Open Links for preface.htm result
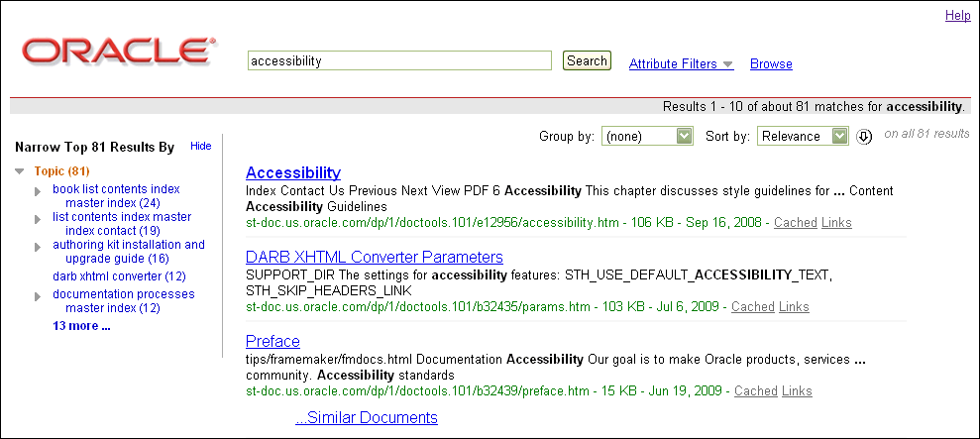This screenshot has height=439, width=980. (797, 391)
